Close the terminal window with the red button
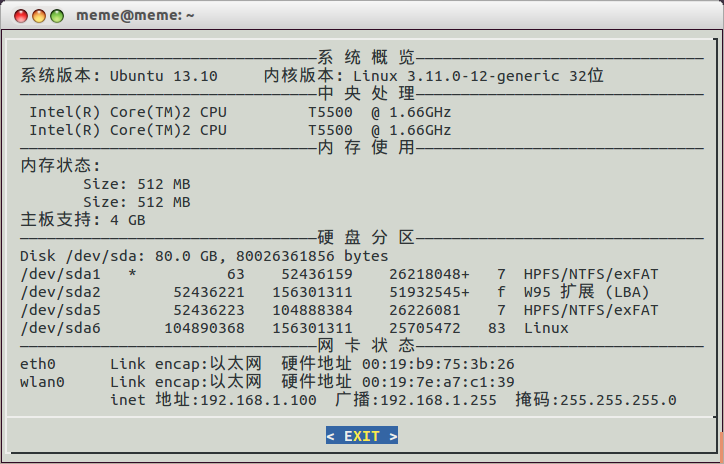The height and width of the screenshot is (464, 724). tap(21, 16)
